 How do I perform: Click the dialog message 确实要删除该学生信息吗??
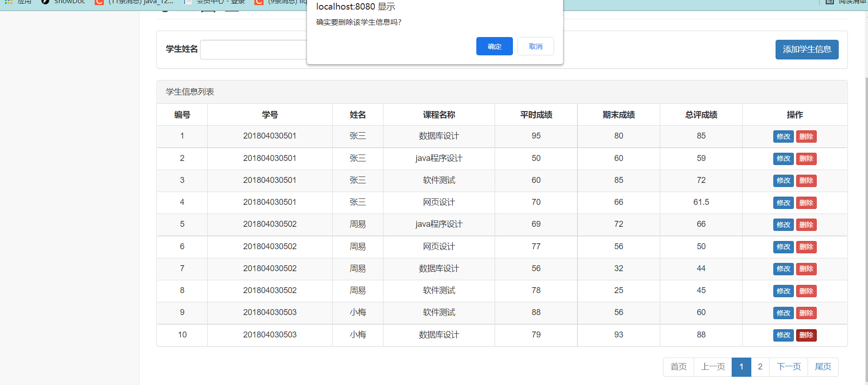[359, 22]
